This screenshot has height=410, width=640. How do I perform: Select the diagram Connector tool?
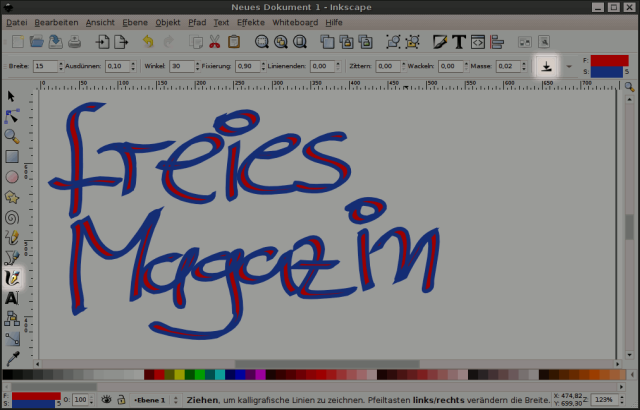[12, 319]
